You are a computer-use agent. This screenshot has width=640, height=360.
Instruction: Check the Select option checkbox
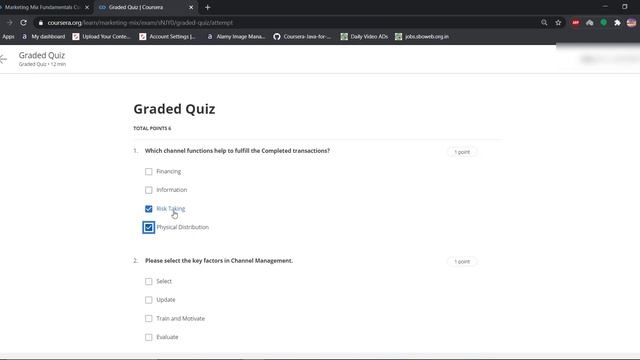click(x=149, y=282)
